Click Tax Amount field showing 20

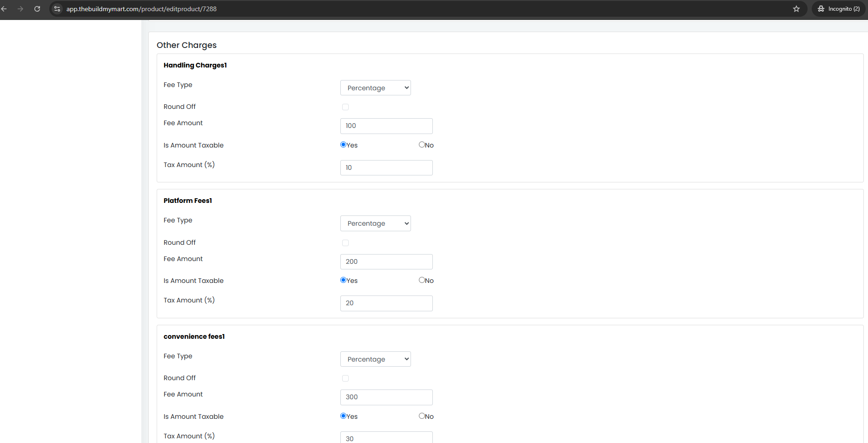pyautogui.click(x=386, y=303)
